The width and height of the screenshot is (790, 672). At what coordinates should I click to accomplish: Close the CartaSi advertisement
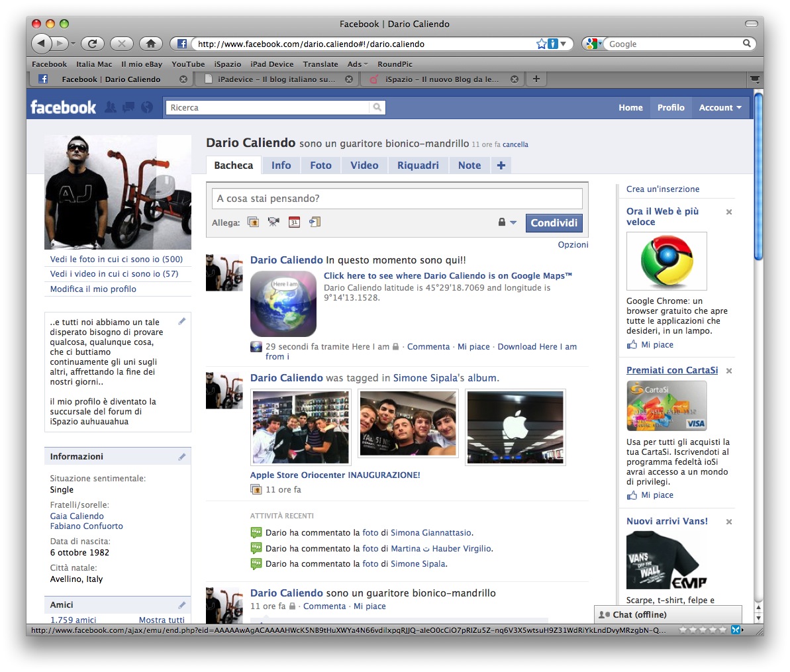tap(729, 371)
